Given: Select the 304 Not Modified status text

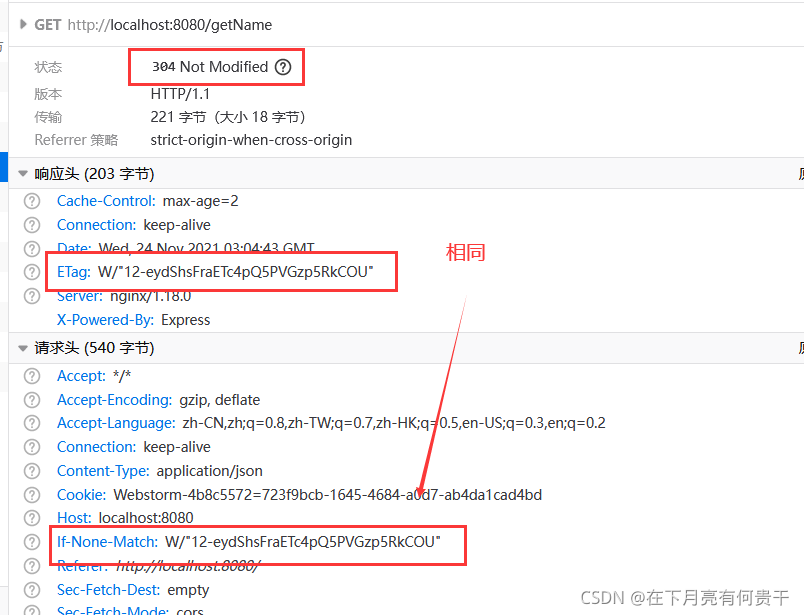Looking at the screenshot, I should coord(210,67).
